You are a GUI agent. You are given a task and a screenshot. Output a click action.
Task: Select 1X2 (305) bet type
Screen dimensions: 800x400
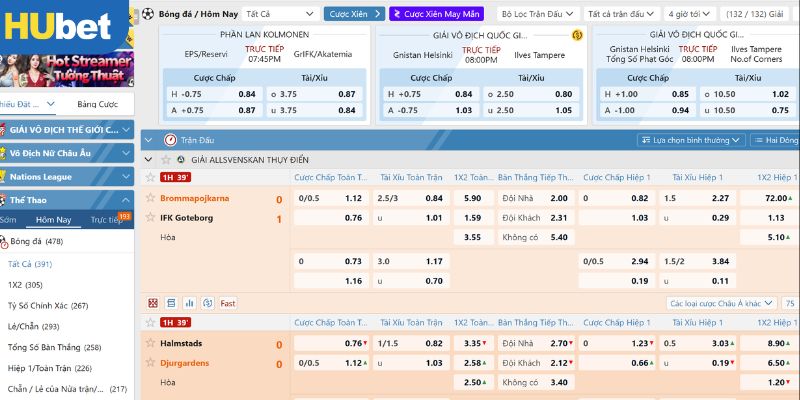point(25,285)
